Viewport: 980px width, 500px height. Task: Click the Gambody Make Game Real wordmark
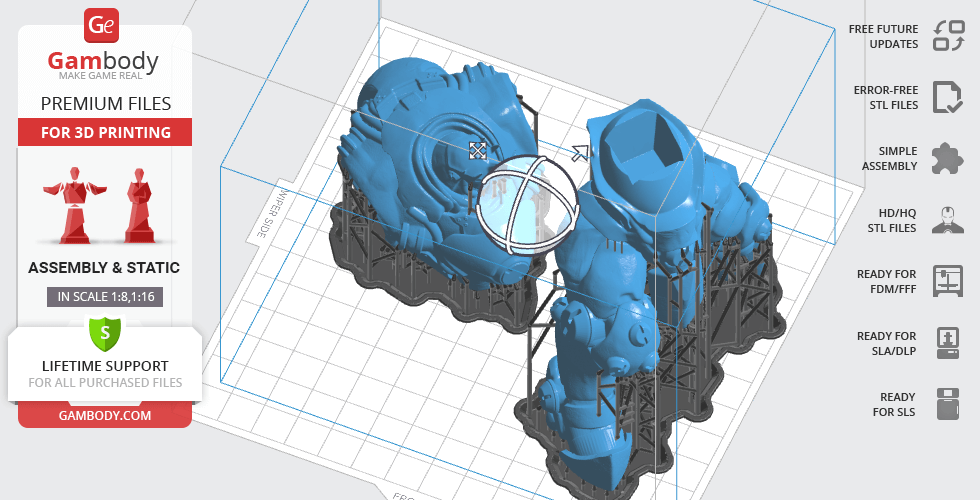[x=104, y=66]
